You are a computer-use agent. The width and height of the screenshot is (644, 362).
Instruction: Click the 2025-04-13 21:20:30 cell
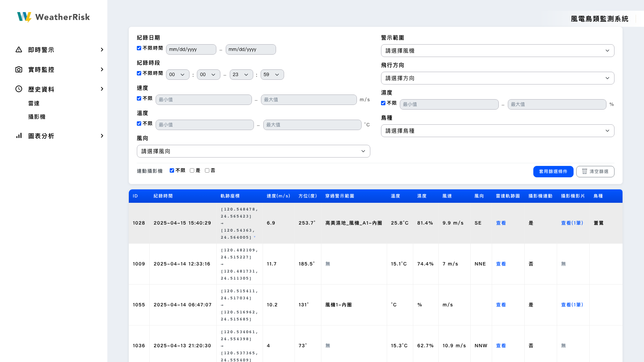tap(182, 346)
